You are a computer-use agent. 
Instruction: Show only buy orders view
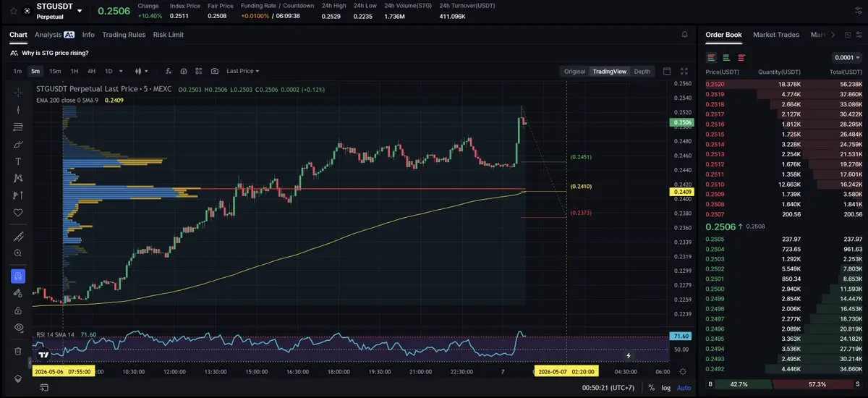coord(726,57)
